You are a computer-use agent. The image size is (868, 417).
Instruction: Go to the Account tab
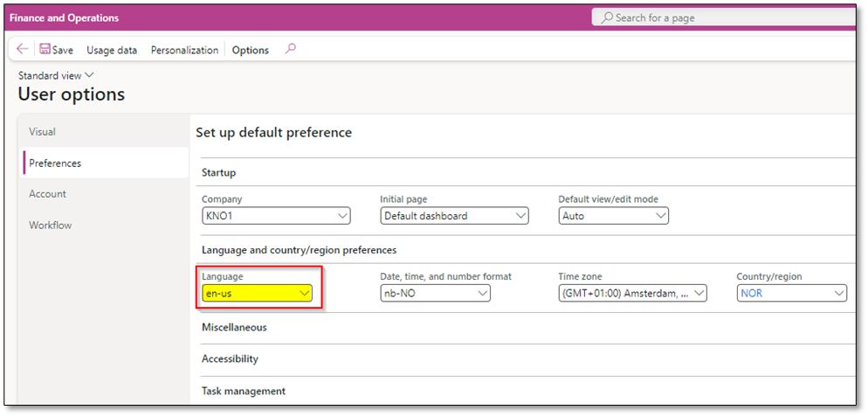tap(47, 194)
